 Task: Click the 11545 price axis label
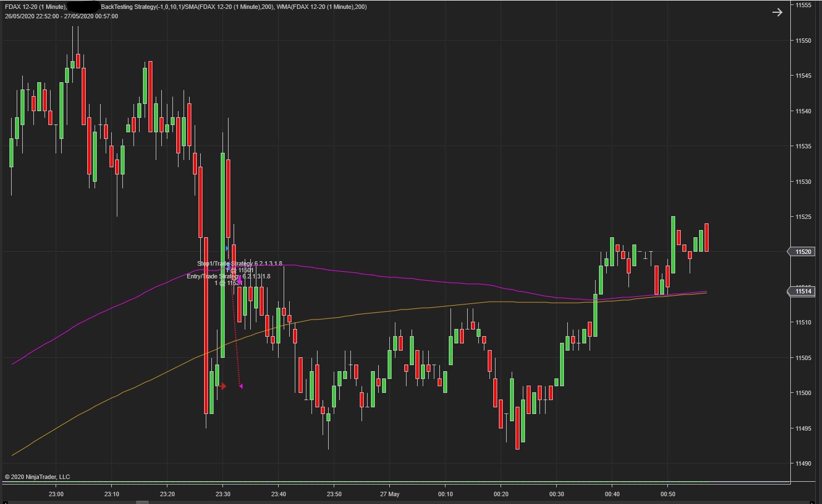pyautogui.click(x=803, y=76)
